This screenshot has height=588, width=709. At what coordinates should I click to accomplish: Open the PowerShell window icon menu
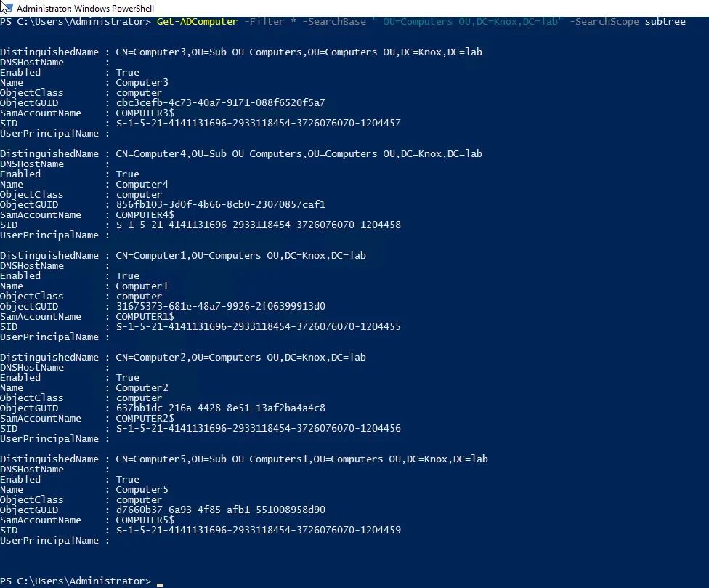tap(7, 8)
